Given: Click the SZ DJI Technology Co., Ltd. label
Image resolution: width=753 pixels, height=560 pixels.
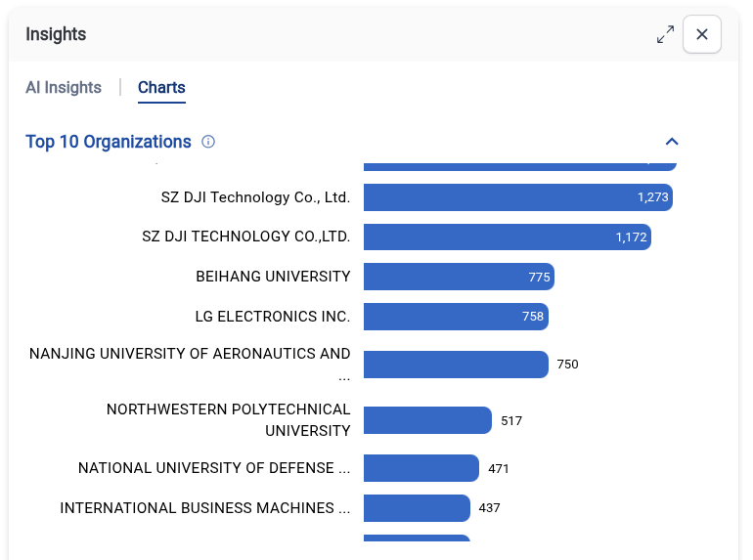Looking at the screenshot, I should (255, 197).
